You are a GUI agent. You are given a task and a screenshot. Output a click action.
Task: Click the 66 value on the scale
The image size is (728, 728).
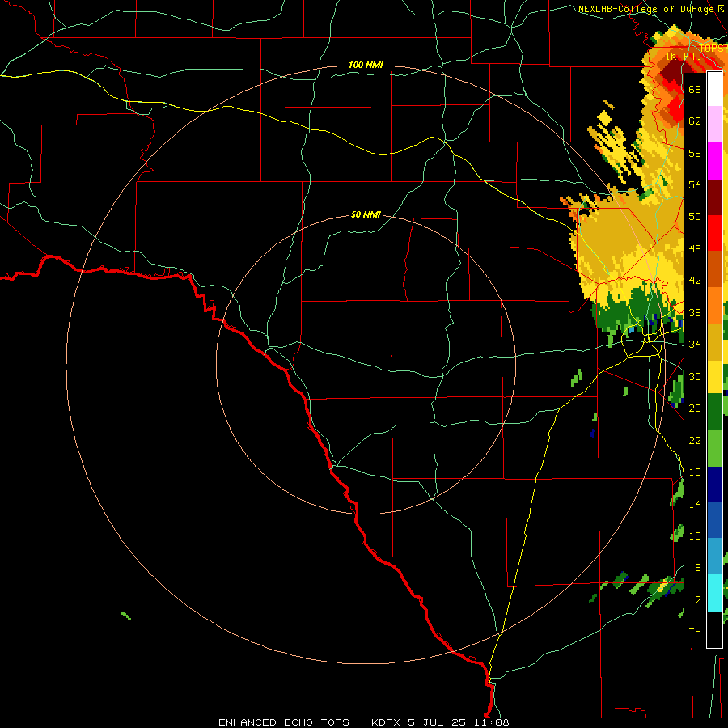[x=695, y=89]
